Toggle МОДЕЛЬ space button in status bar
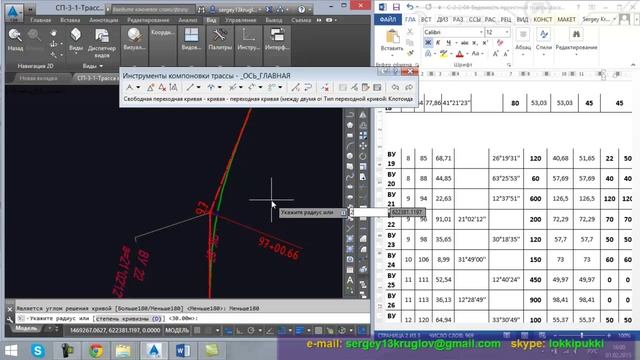The height and width of the screenshot is (360, 640). (x=177, y=330)
